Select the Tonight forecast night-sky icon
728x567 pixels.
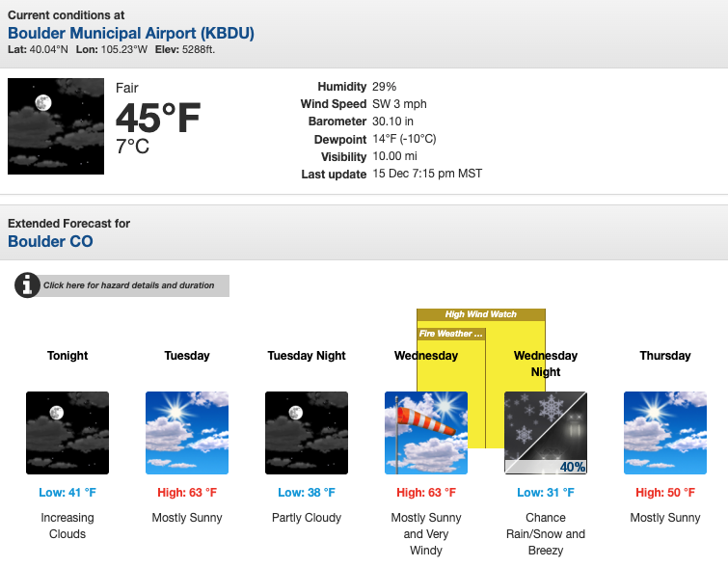click(x=67, y=432)
